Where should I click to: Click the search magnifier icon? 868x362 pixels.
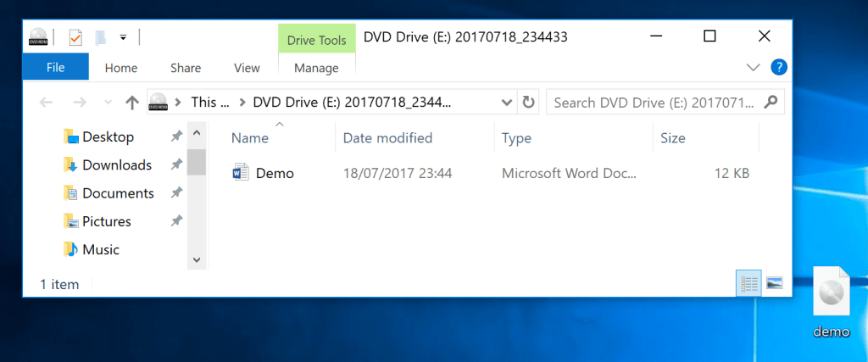click(x=771, y=103)
